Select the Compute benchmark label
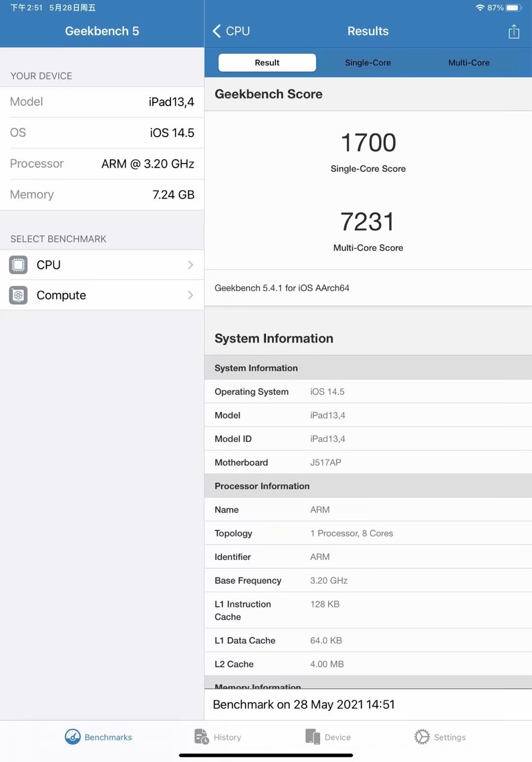 coord(61,295)
